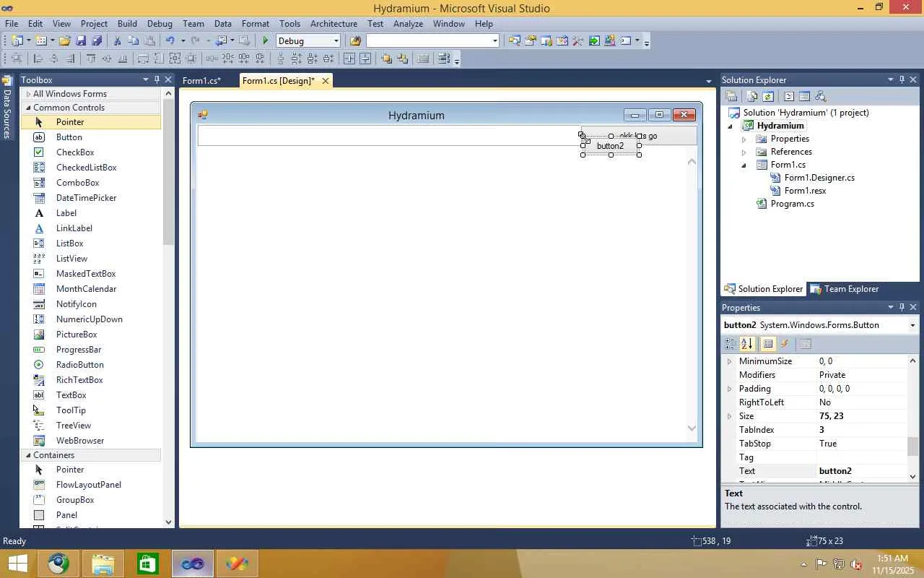Collapse the Common Controls group
The image size is (924, 578).
[29, 108]
